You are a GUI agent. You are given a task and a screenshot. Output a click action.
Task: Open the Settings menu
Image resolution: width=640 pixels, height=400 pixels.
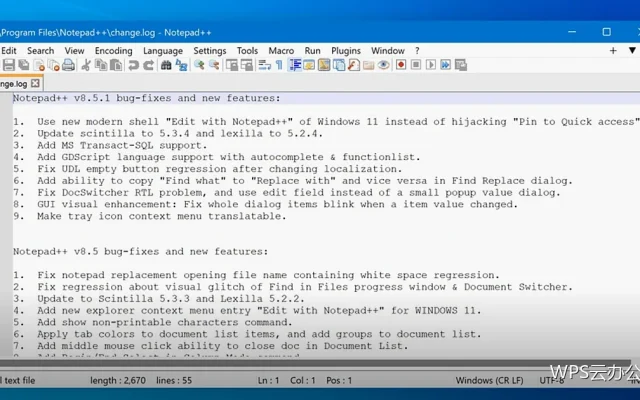coord(210,51)
